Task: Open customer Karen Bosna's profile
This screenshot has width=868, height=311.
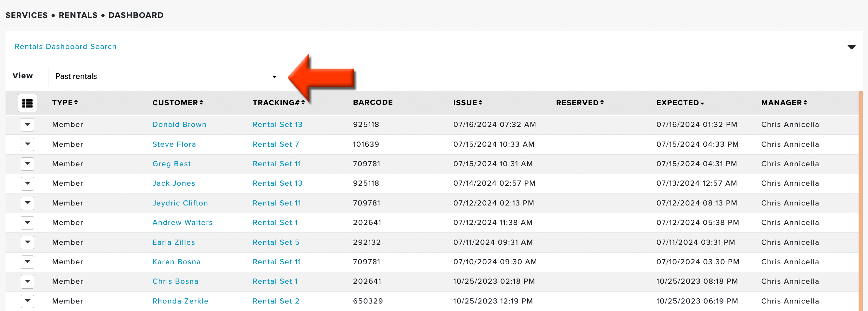Action: [176, 262]
